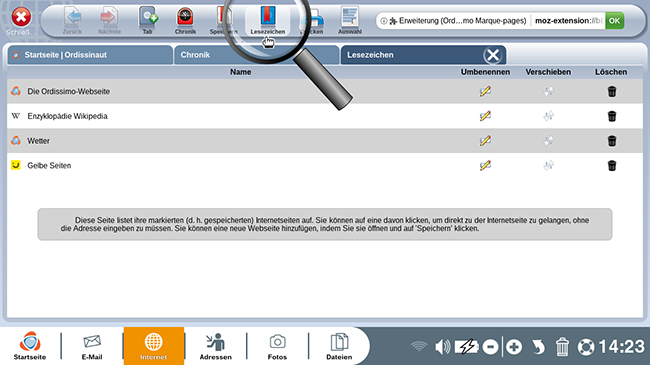Switch to the Chronik tab

pos(256,55)
